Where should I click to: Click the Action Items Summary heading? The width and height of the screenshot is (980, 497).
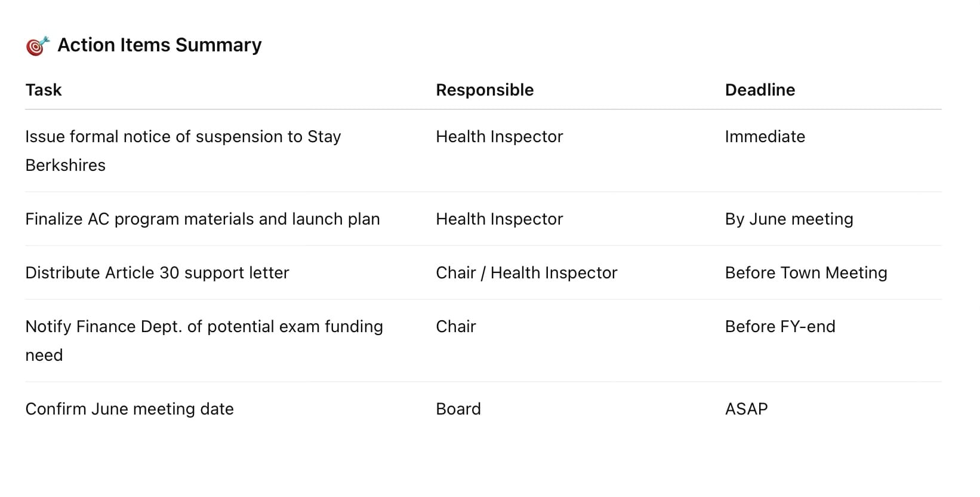coord(159,45)
